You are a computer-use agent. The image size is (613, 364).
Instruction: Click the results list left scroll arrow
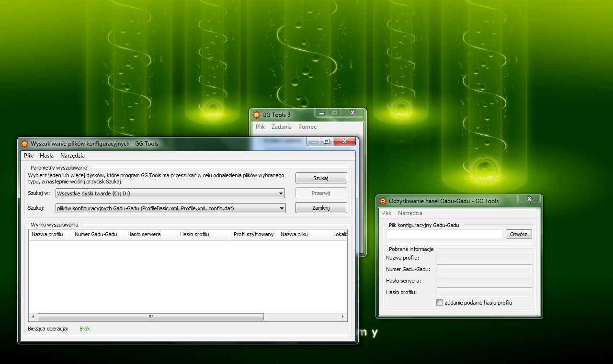coord(33,317)
